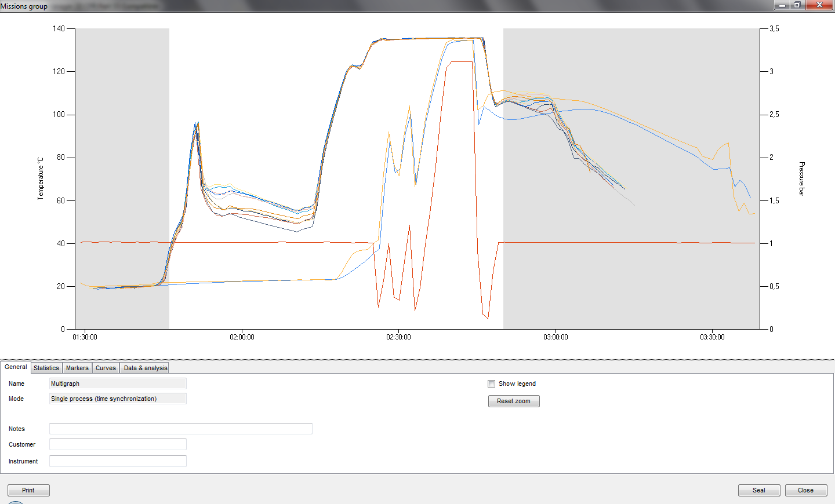Select the Instrument input field
Image resolution: width=835 pixels, height=504 pixels.
click(x=118, y=461)
